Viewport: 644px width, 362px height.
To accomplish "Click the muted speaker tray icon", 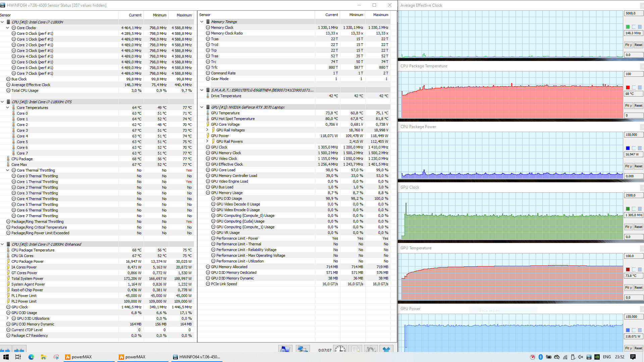I will click(581, 357).
